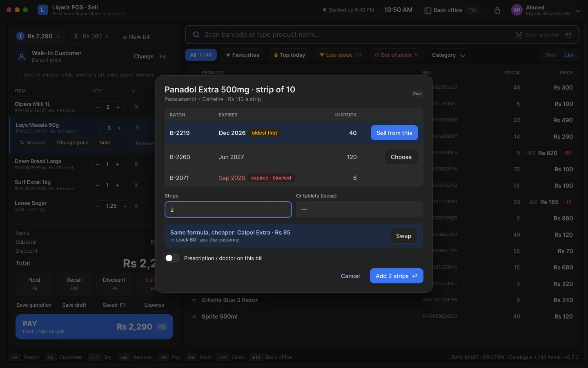Select the Out of stock filter

coord(396,55)
